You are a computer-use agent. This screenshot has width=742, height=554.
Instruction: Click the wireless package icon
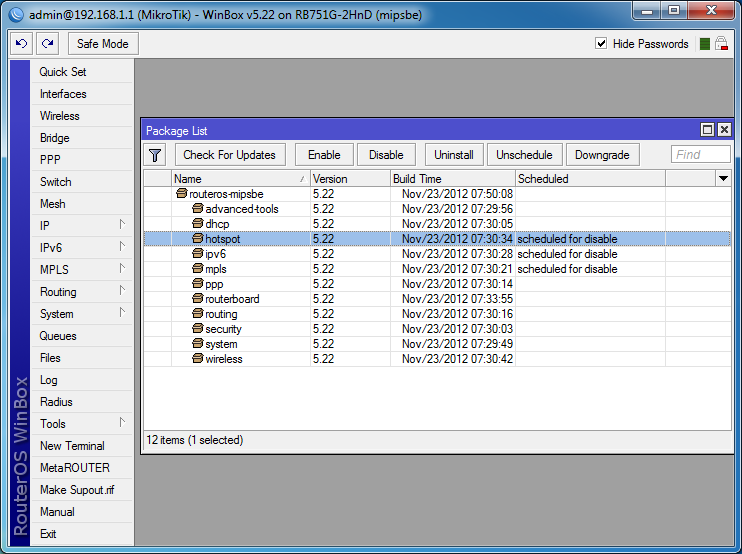click(x=197, y=358)
